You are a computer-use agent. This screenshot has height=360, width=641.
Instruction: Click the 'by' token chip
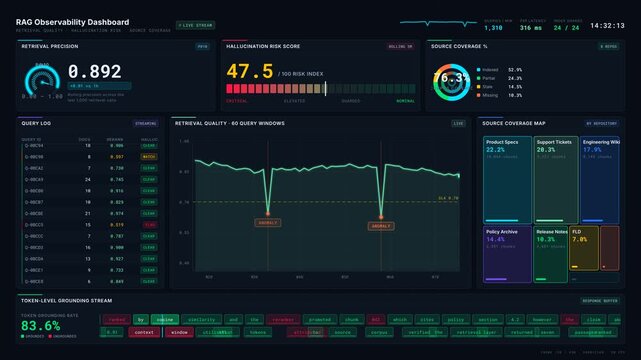141,320
